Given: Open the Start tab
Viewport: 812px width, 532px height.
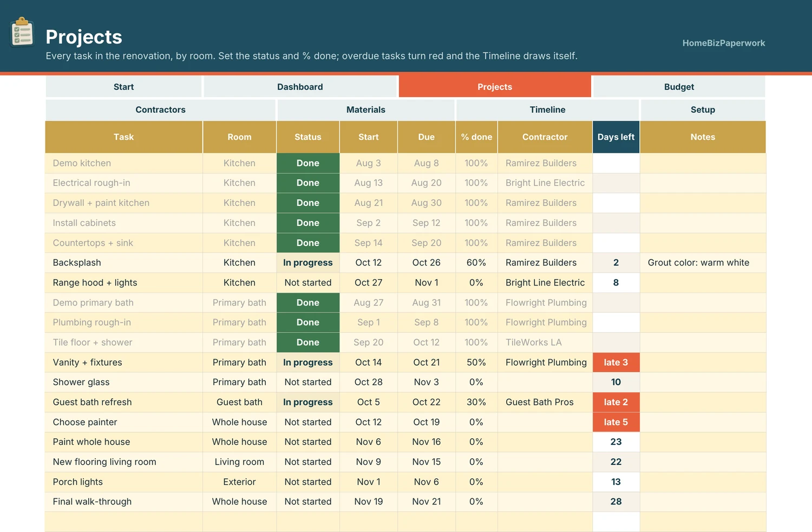Looking at the screenshot, I should (x=123, y=87).
